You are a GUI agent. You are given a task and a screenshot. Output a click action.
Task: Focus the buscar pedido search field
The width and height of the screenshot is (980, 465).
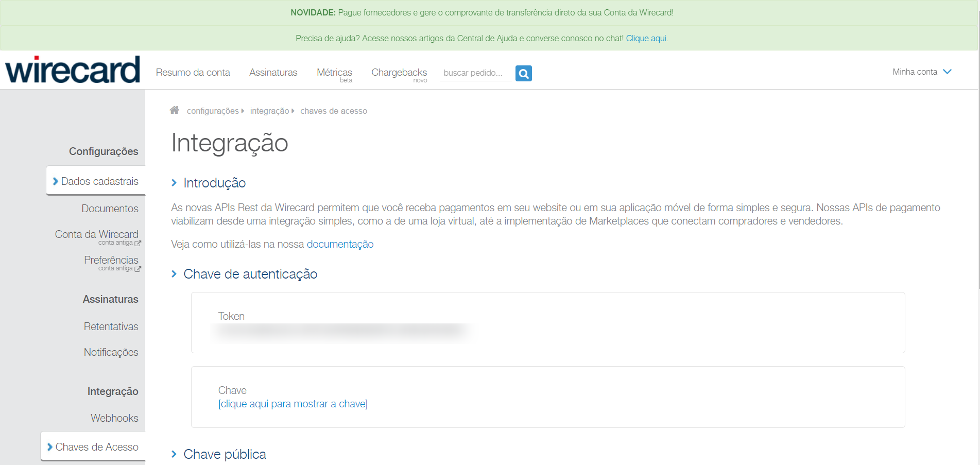coord(476,73)
